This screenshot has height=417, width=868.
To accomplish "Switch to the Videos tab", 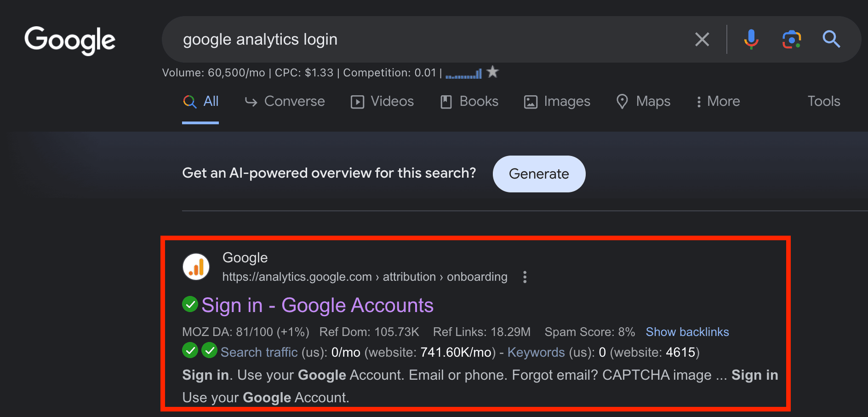I will point(382,101).
